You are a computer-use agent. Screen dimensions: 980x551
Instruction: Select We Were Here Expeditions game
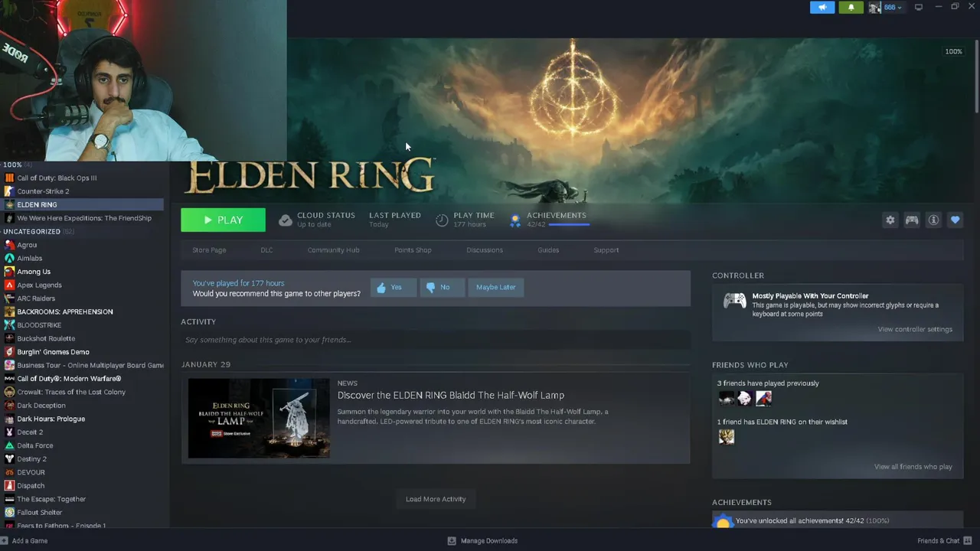point(84,218)
